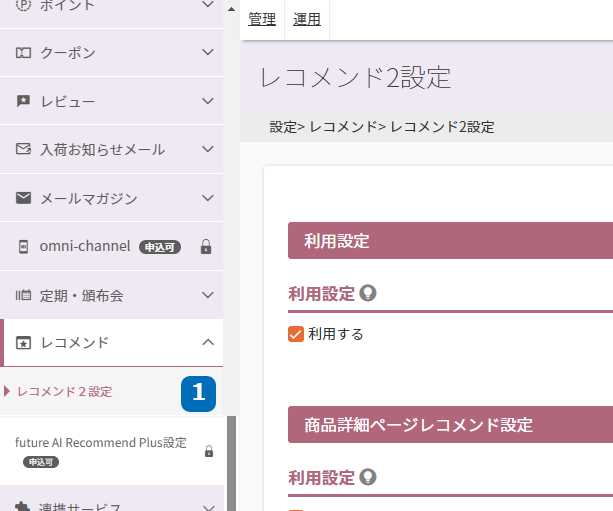Expand the ポイント menu chevron

(208, 4)
